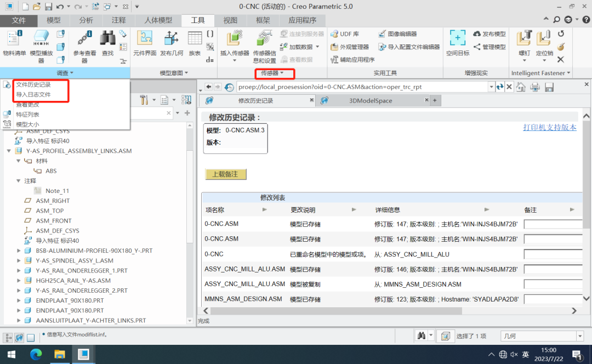Click the 上载备注 button

point(225,174)
